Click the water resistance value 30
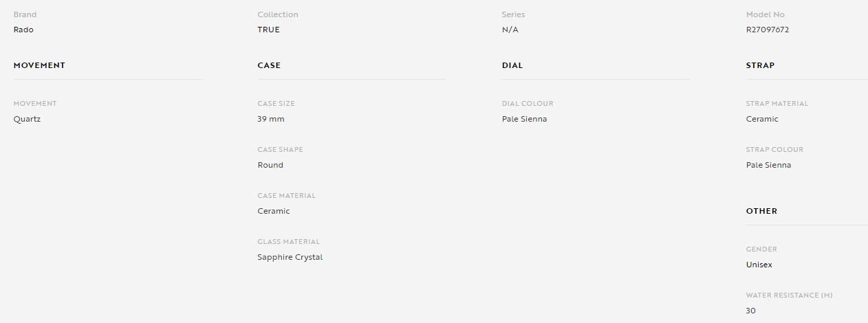868x323 pixels. (751, 311)
